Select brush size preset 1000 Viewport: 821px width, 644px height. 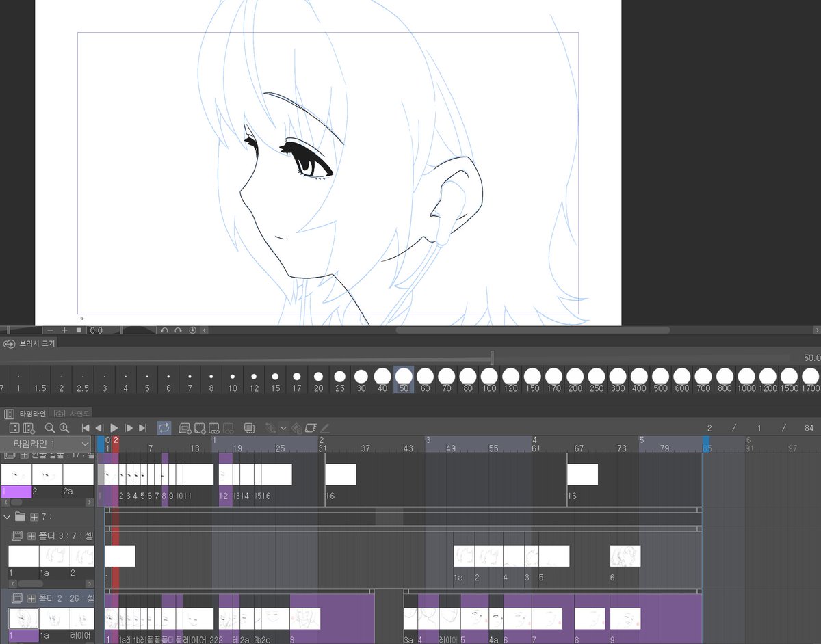tap(746, 379)
